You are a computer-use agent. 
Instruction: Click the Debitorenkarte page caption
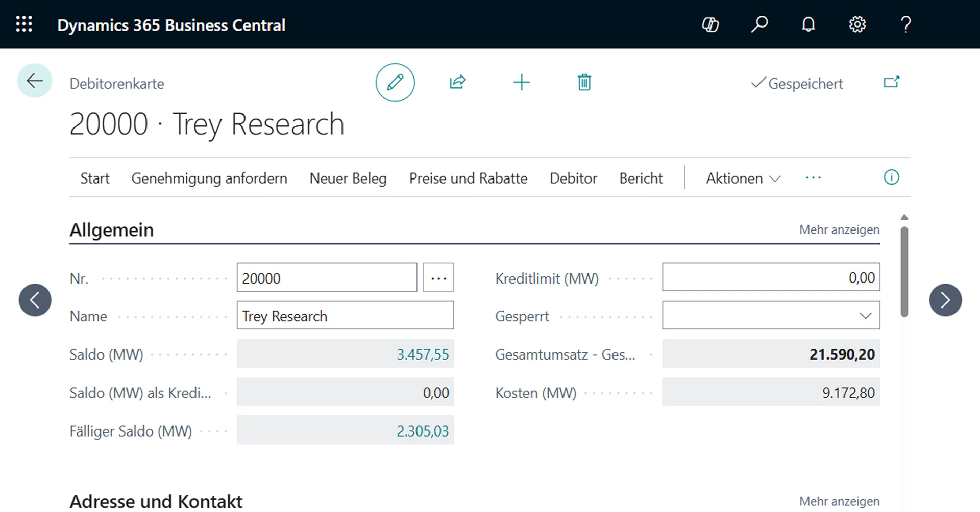[x=117, y=84]
